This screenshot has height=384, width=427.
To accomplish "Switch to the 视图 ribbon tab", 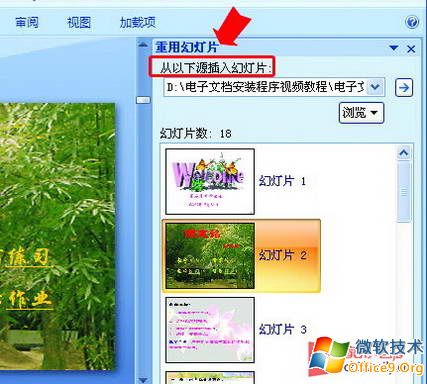I will click(x=79, y=22).
